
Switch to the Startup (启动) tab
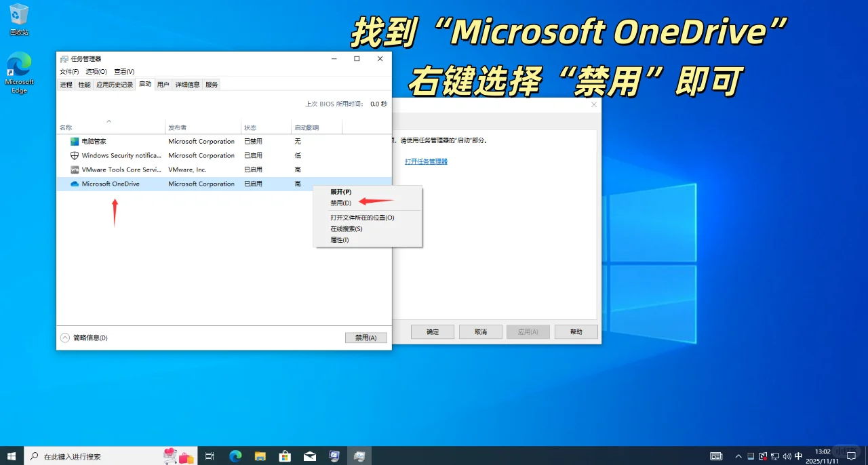(144, 84)
